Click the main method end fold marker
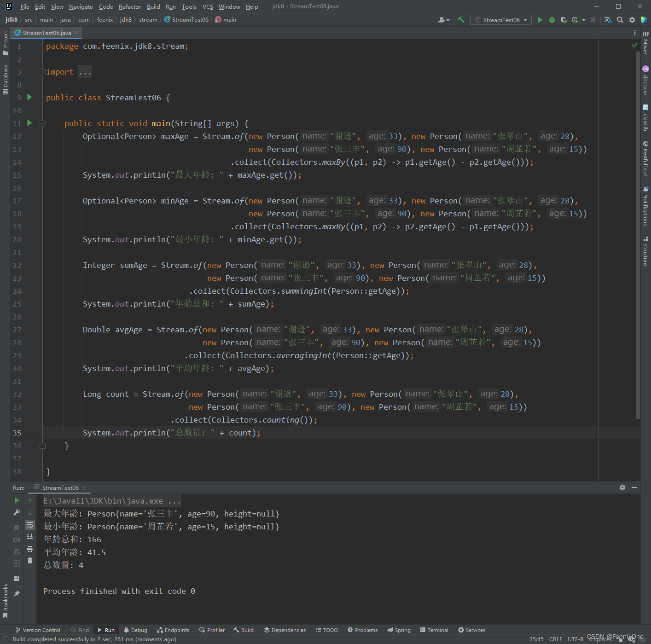Screen dimensions: 651x644 (42, 446)
